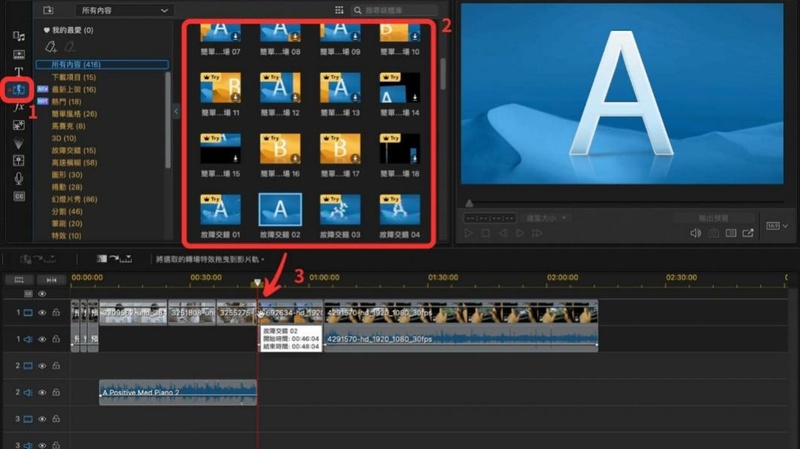Open the subtitle room (CC icon)
The image size is (800, 449).
coord(19,196)
